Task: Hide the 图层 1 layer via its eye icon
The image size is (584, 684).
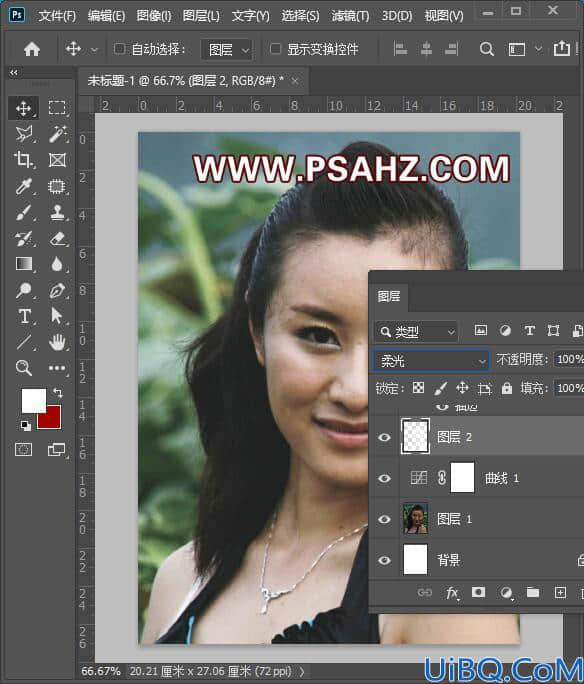Action: (x=384, y=519)
